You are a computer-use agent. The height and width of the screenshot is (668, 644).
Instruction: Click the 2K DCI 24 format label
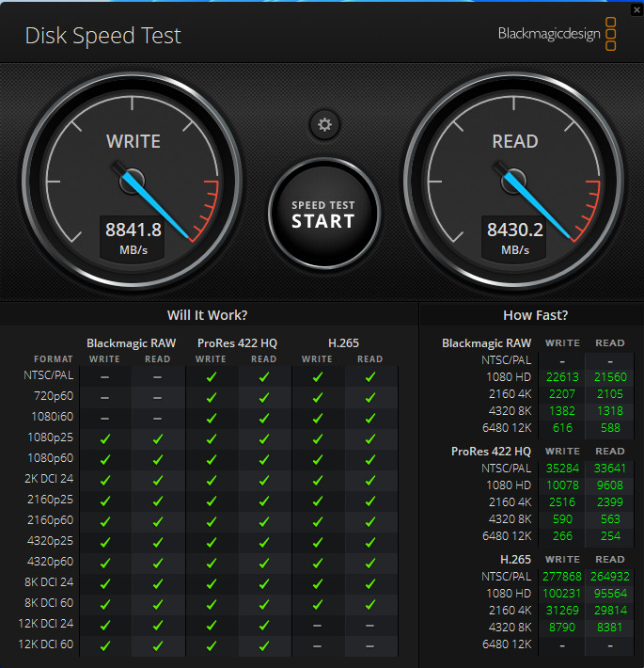click(49, 479)
